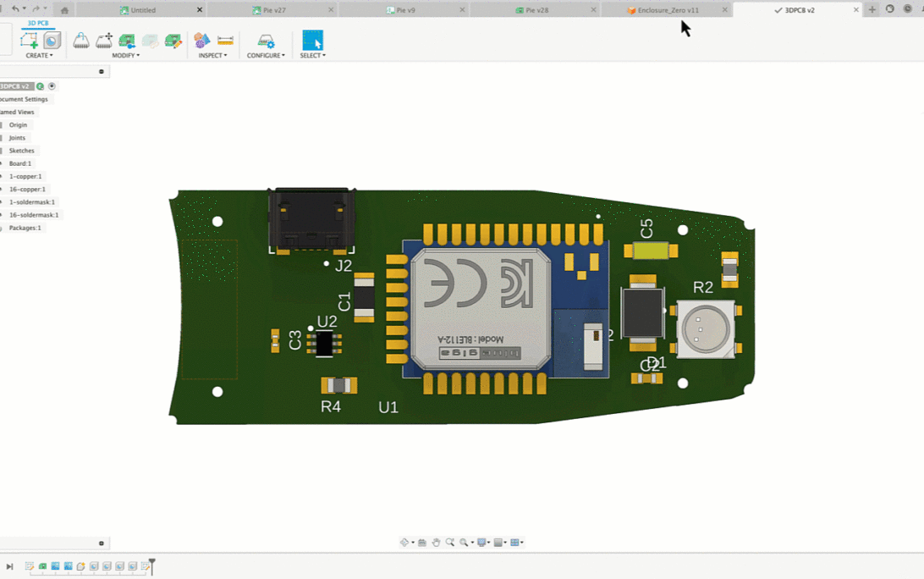
Task: Close the Untitled tab
Action: (x=199, y=10)
